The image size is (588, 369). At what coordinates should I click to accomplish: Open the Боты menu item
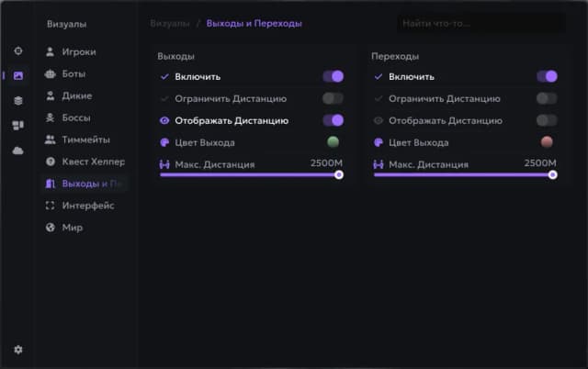click(x=85, y=73)
